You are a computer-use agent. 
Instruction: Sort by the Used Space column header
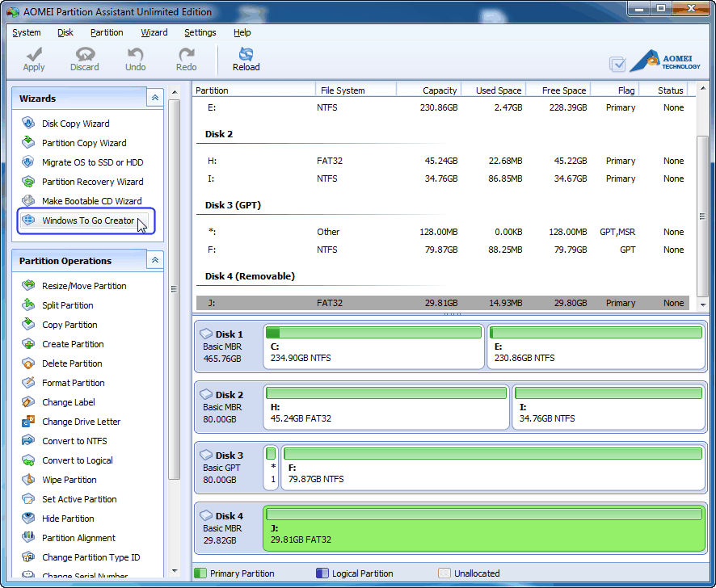click(x=494, y=90)
